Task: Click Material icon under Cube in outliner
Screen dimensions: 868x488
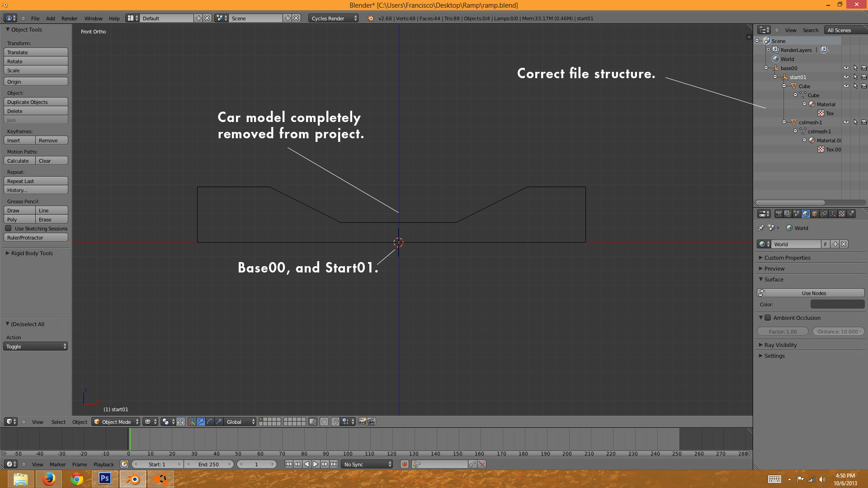Action: pyautogui.click(x=812, y=104)
